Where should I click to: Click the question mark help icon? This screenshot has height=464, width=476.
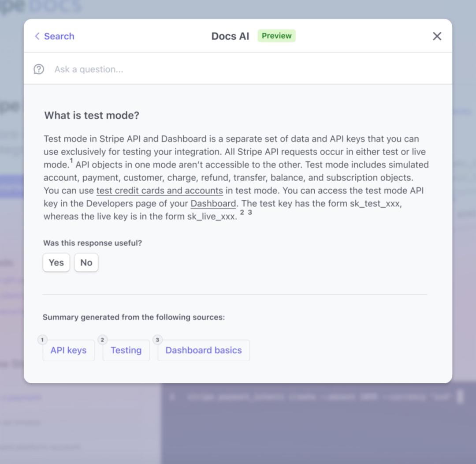39,69
